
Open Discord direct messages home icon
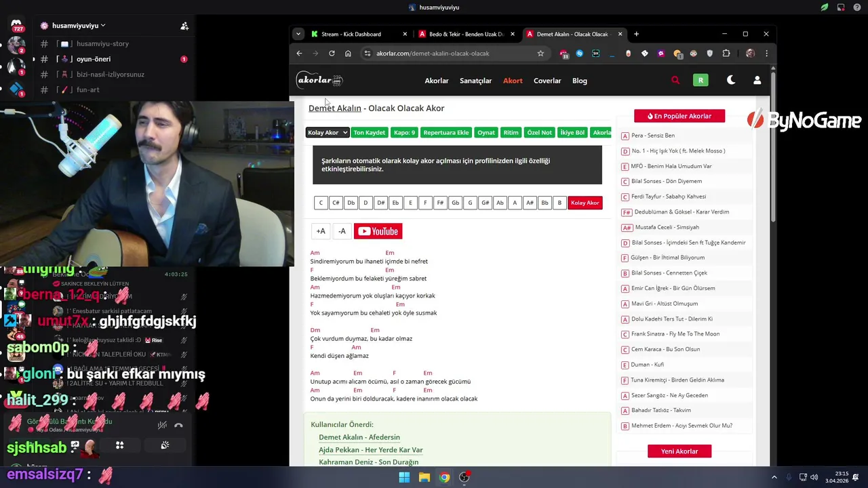[16, 25]
